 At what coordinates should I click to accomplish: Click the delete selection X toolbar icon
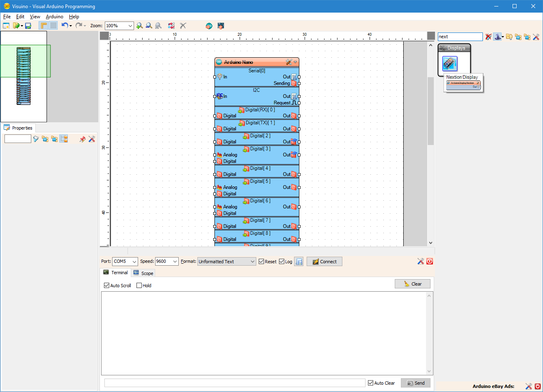(183, 26)
